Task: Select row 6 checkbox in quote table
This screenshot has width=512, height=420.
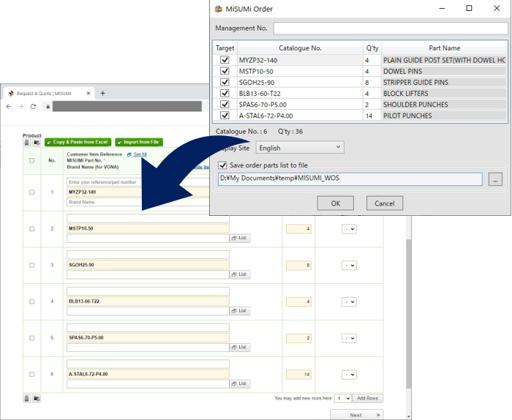Action: tap(31, 375)
